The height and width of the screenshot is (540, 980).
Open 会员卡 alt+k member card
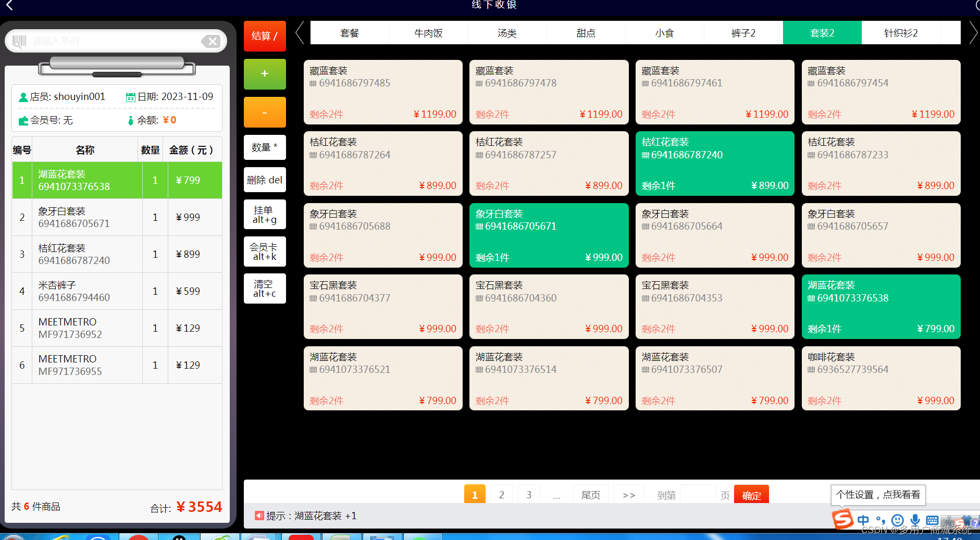[x=265, y=252]
